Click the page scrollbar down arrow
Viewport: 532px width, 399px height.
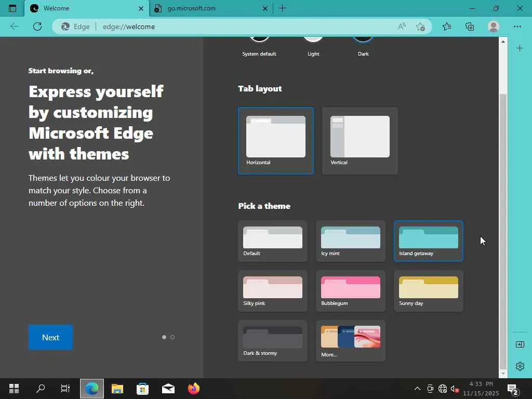[503, 374]
